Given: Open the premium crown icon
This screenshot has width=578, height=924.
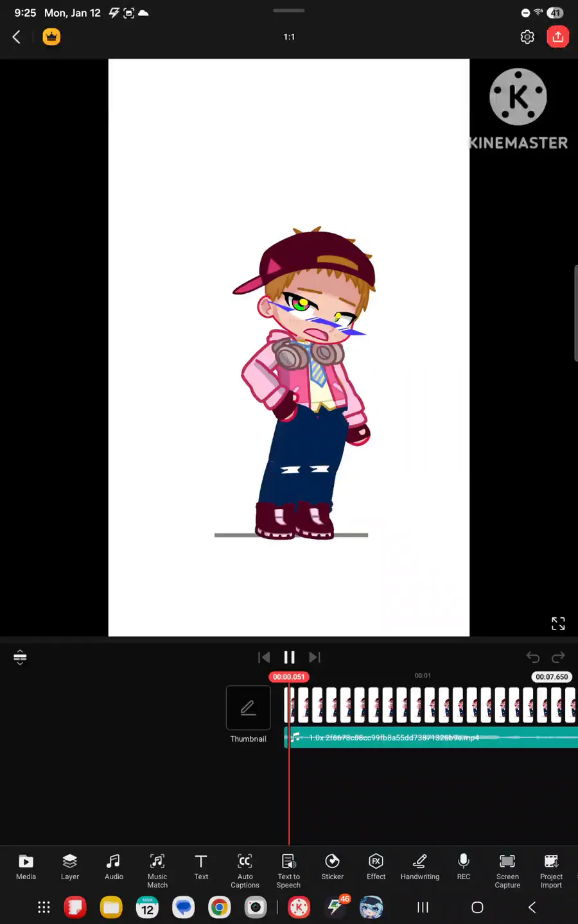Looking at the screenshot, I should click(x=51, y=37).
